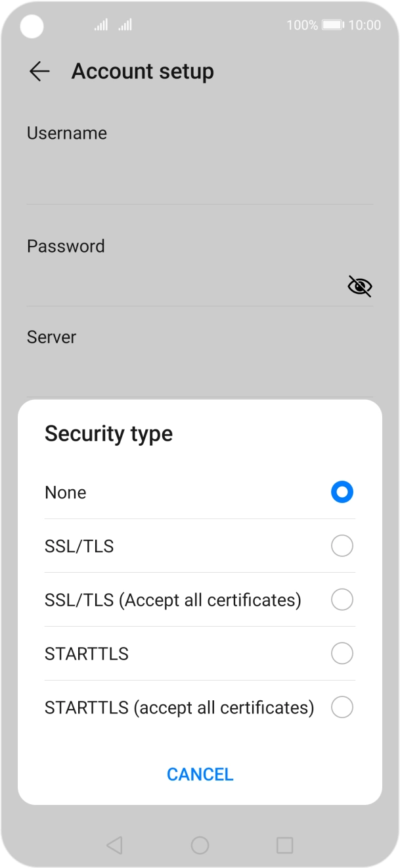Tap the Server field label
The width and height of the screenshot is (400, 868).
(51, 337)
